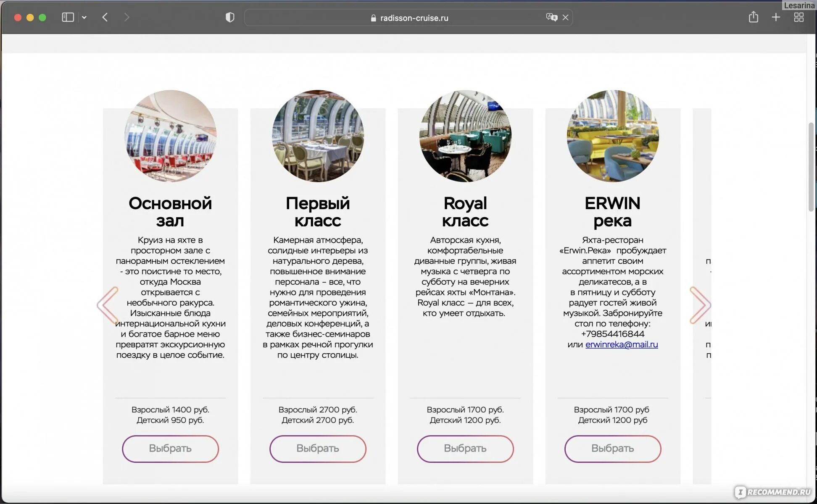Viewport: 817px width, 504px height.
Task: Open the privacy shield report icon
Action: click(x=230, y=17)
